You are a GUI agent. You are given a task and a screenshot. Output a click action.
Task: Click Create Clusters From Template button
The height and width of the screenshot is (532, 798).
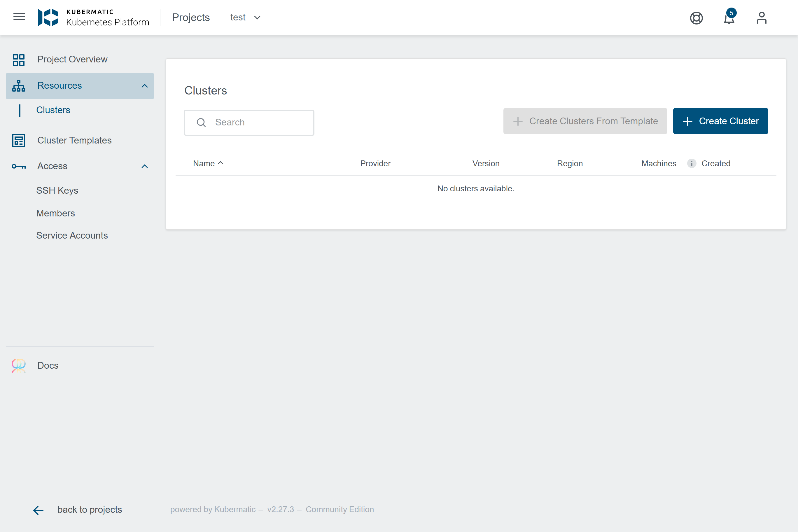tap(585, 121)
